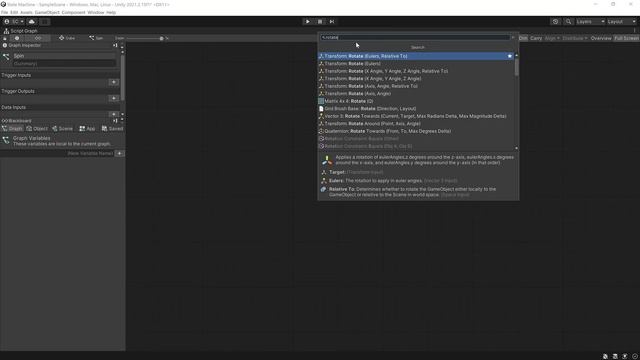The width and height of the screenshot is (640, 360).
Task: Add the new variable with plus
Action: (x=120, y=153)
